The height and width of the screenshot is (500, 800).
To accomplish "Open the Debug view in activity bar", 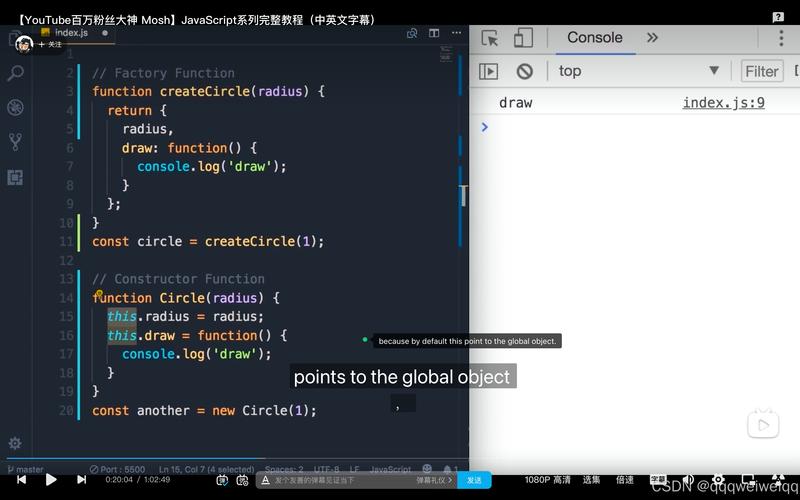I will tap(15, 108).
